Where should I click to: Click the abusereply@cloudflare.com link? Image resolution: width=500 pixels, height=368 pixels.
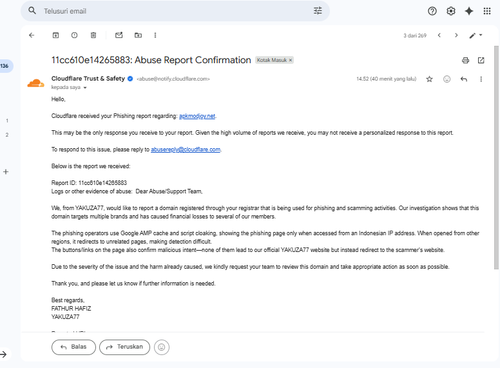click(x=186, y=149)
